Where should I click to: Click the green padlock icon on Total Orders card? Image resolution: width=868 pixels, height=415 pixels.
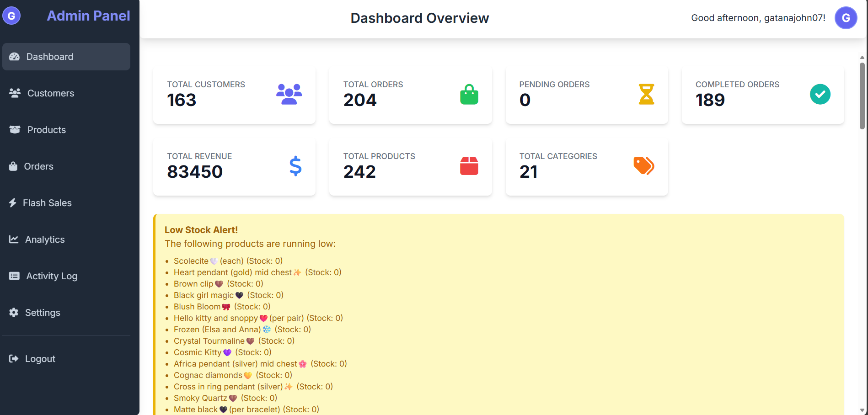pyautogui.click(x=469, y=94)
